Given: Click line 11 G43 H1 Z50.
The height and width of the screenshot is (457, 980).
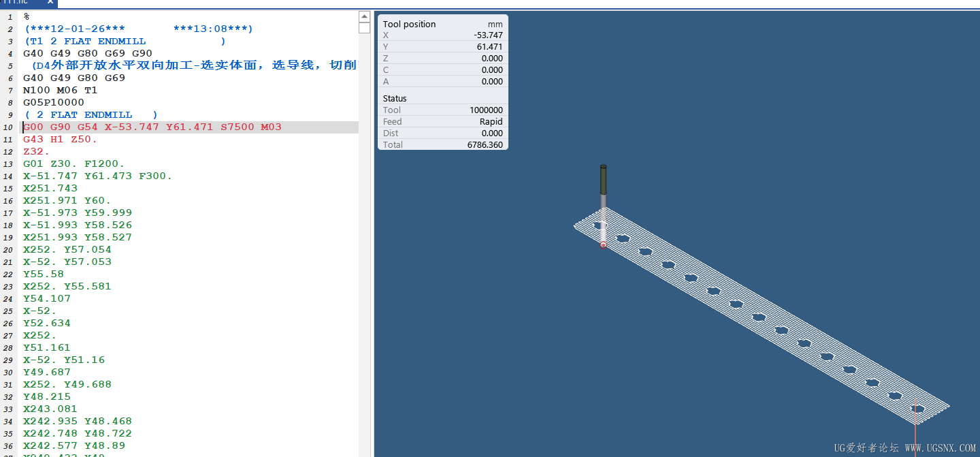Looking at the screenshot, I should 60,140.
